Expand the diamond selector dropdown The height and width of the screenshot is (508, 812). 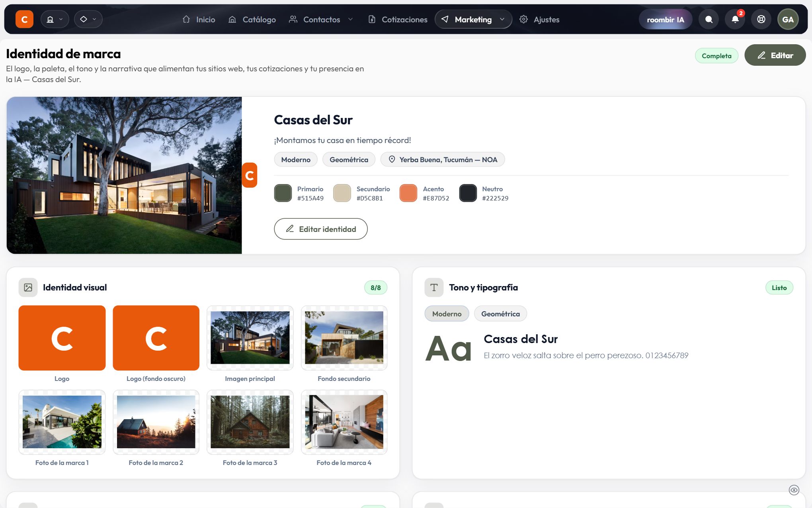tap(88, 19)
